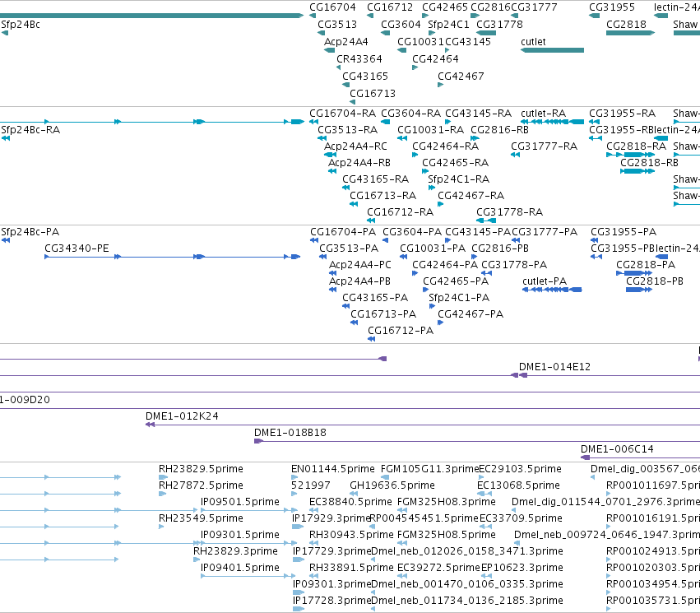Select the cutlet gene label

(533, 42)
